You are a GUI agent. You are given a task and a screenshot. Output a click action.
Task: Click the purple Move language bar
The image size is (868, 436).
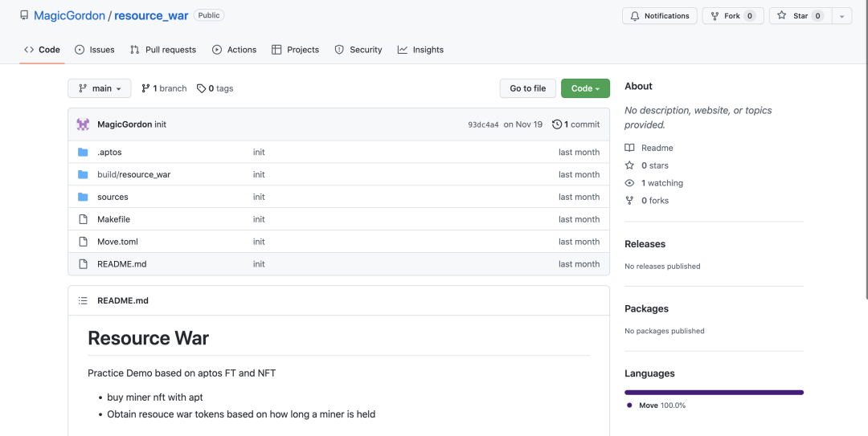pyautogui.click(x=714, y=393)
